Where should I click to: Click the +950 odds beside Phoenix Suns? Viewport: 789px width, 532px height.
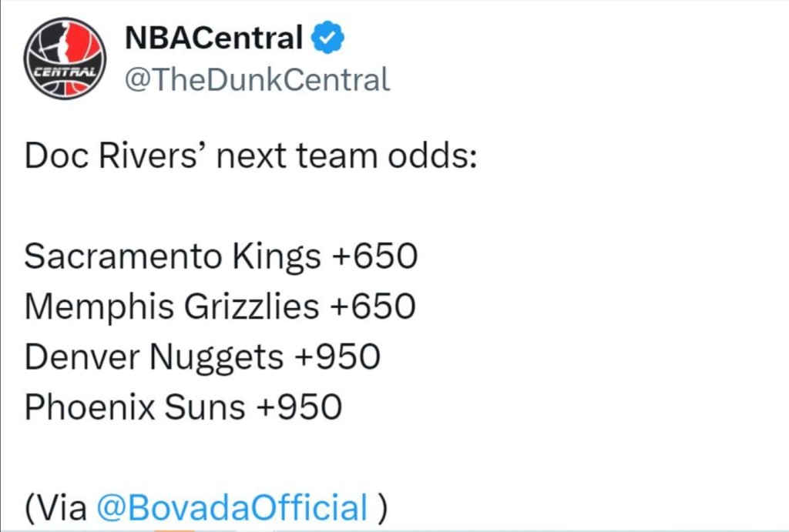[299, 407]
